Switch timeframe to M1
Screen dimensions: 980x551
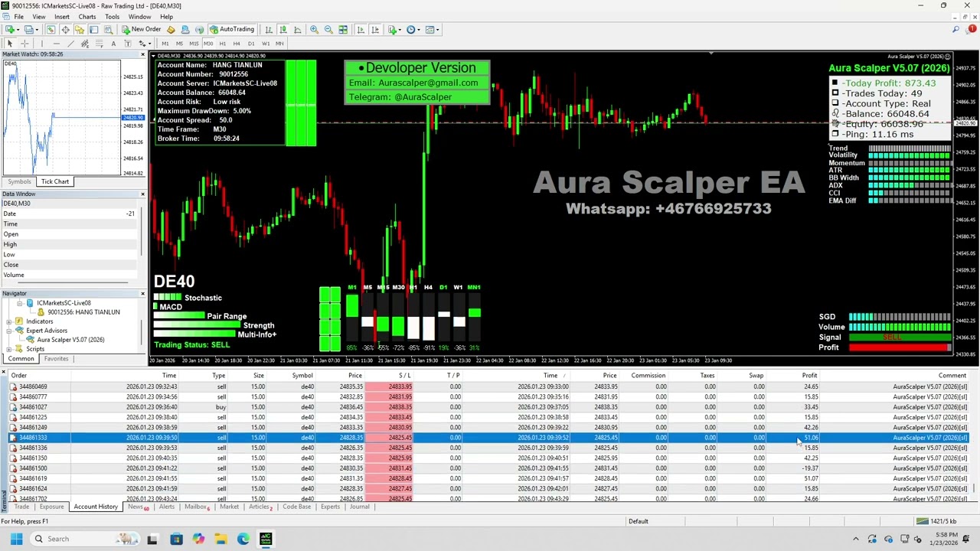[x=165, y=43]
